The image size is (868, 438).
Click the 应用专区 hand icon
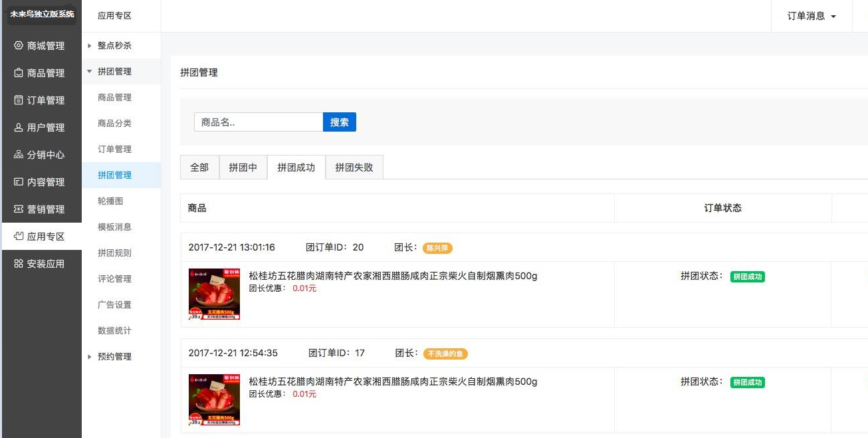pyautogui.click(x=19, y=237)
